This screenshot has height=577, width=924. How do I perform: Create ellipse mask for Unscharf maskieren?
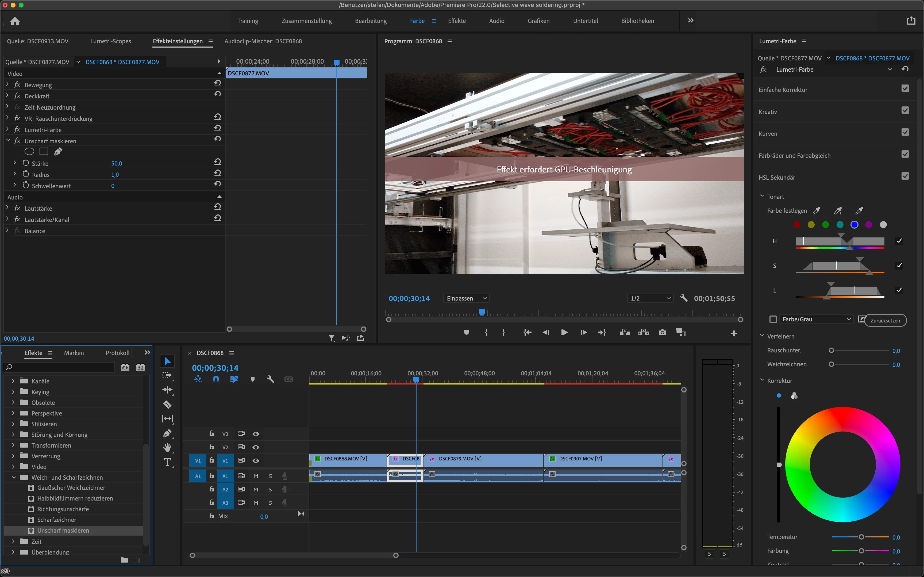(x=29, y=152)
